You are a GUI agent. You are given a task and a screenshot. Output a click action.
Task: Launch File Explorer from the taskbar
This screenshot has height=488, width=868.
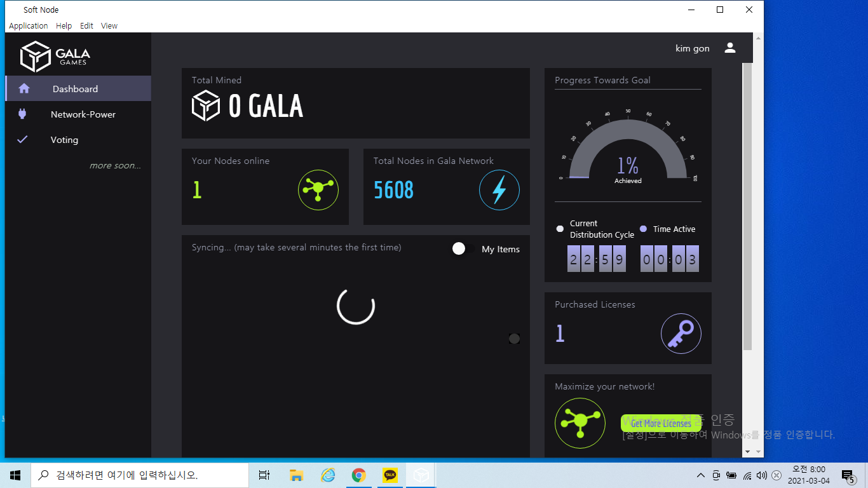click(x=296, y=475)
